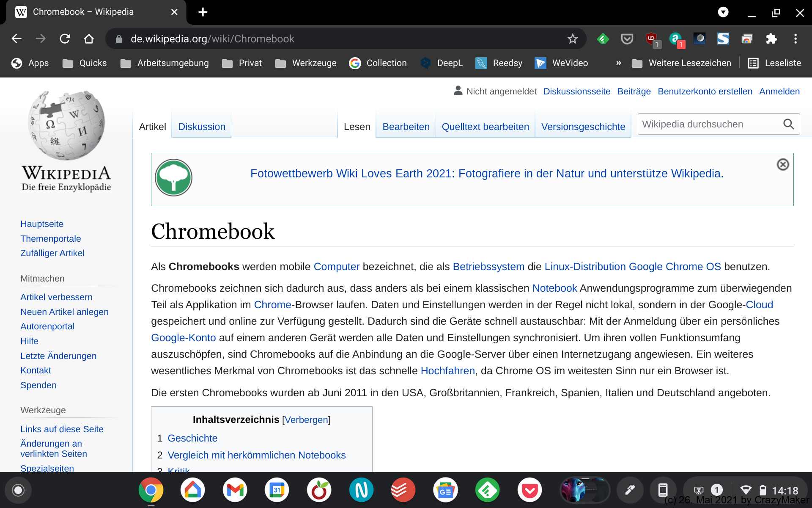Open the Feedly extension in the toolbar

click(603, 39)
